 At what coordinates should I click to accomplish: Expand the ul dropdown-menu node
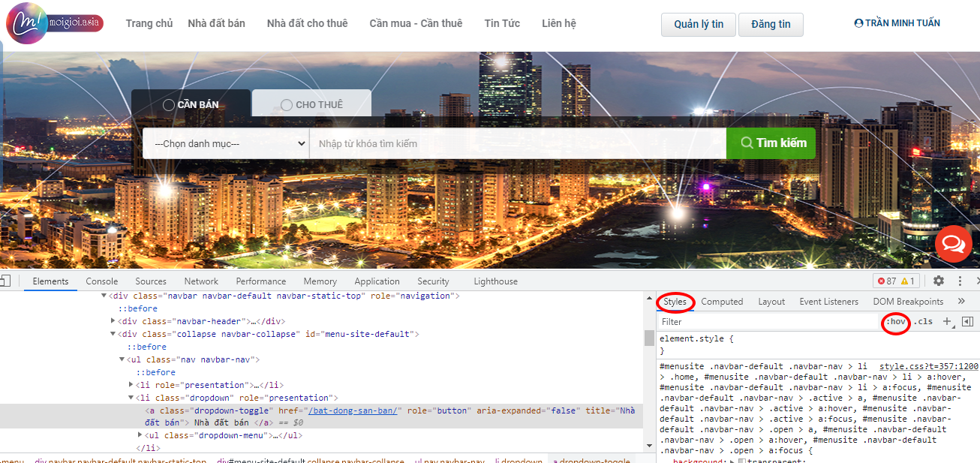[140, 434]
